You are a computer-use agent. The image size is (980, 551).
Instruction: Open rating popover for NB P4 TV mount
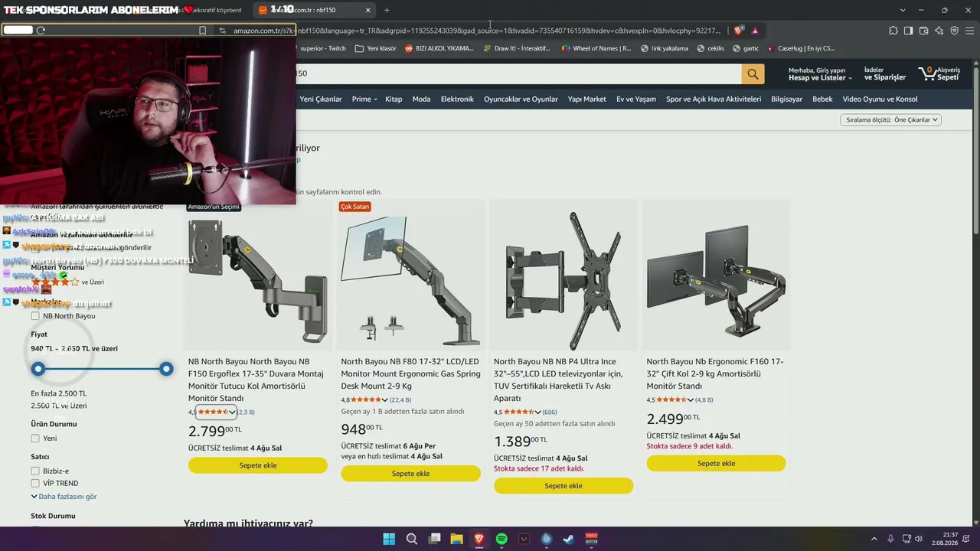coord(523,412)
